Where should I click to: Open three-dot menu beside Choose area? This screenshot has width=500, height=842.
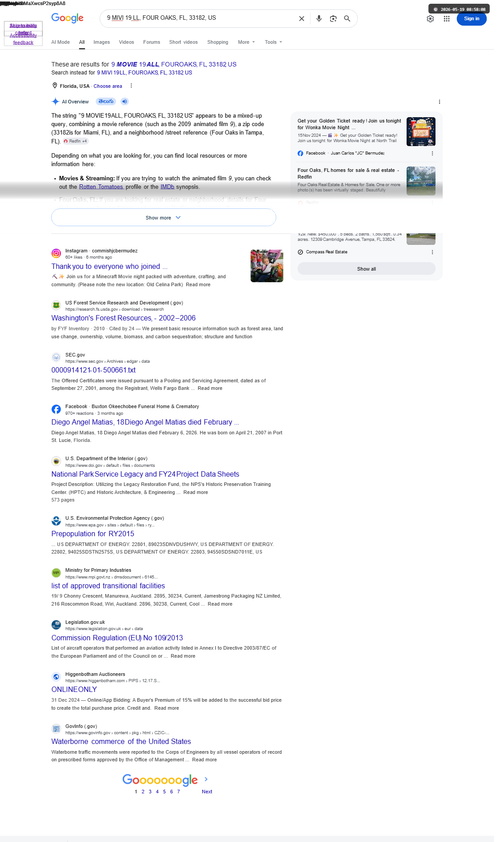131,85
